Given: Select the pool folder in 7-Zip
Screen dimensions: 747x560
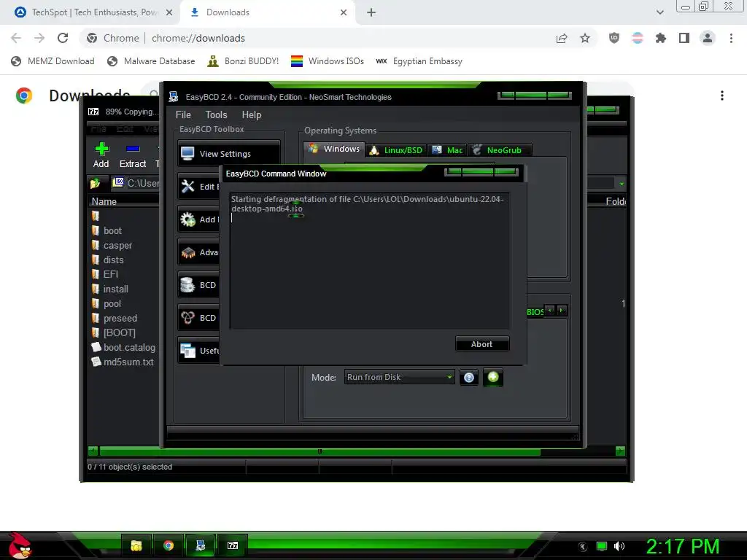Looking at the screenshot, I should 112,304.
